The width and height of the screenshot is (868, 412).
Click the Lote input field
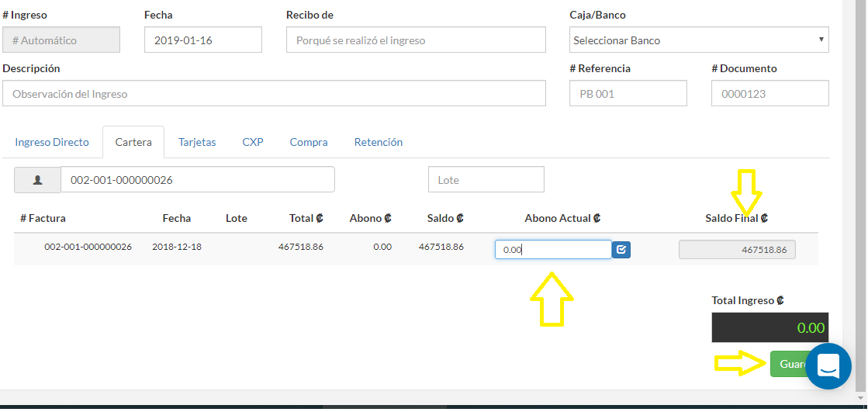coord(486,179)
